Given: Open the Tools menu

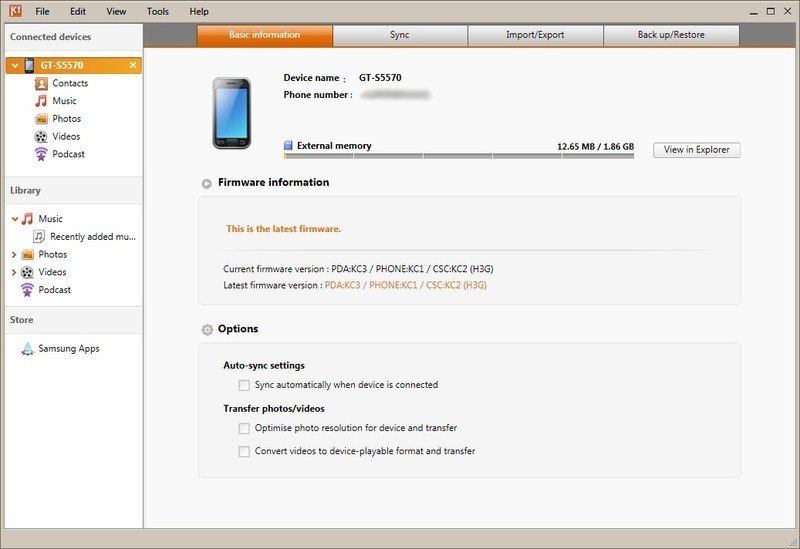Looking at the screenshot, I should [158, 11].
